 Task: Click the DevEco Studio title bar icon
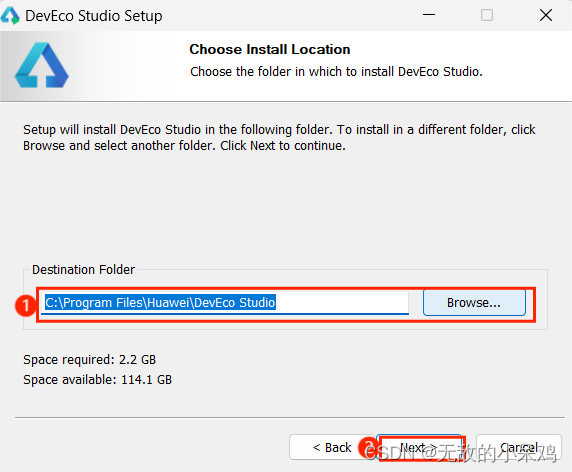point(10,16)
